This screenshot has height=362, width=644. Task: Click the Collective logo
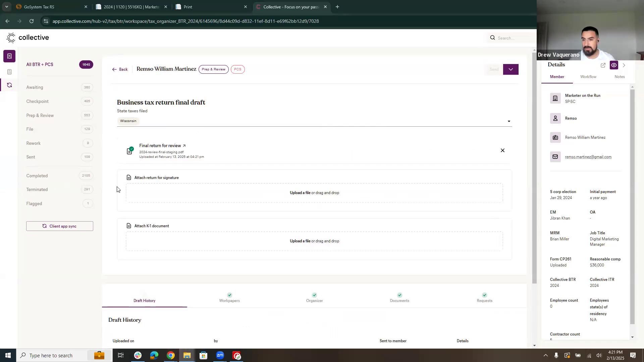[x=28, y=38]
